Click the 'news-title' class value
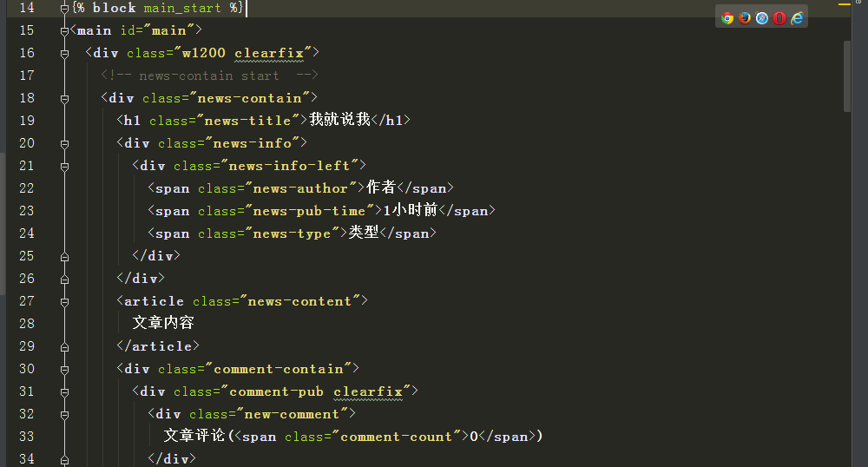868x467 pixels. [247, 121]
